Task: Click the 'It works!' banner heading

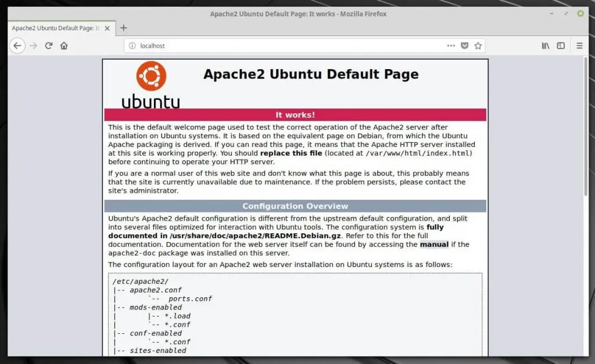Action: 295,115
